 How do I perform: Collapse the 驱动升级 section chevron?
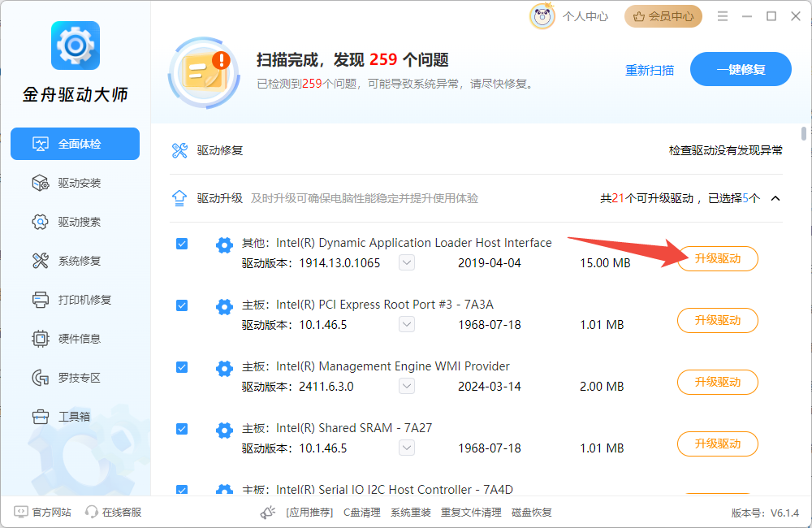pyautogui.click(x=775, y=198)
